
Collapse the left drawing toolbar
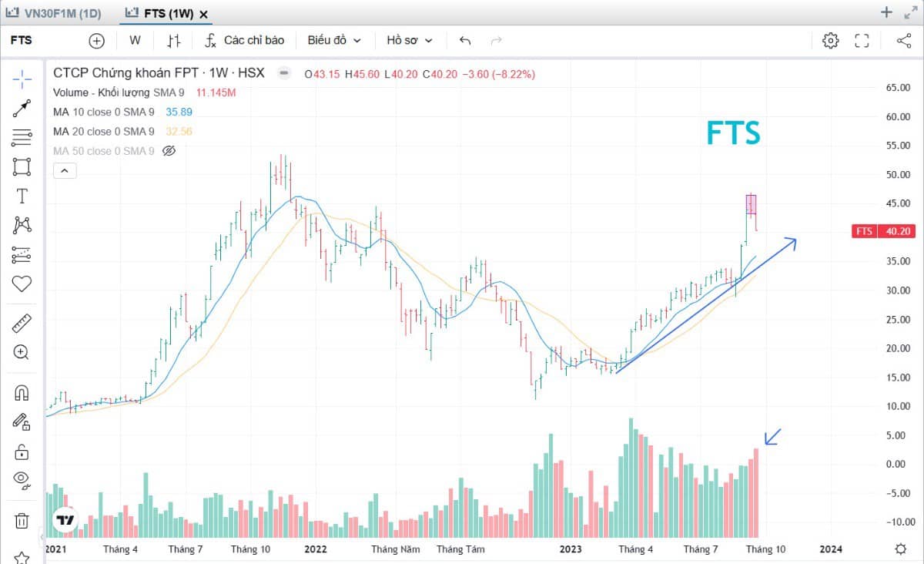pos(41,537)
